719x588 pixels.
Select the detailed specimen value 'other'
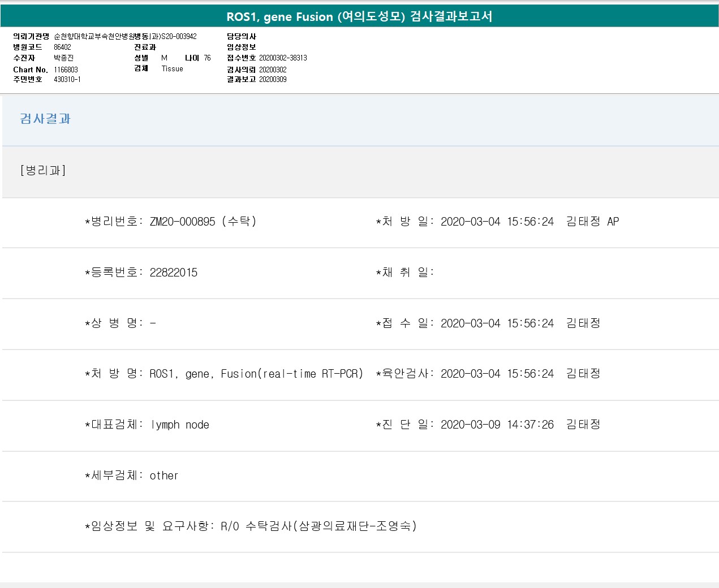[x=164, y=475]
